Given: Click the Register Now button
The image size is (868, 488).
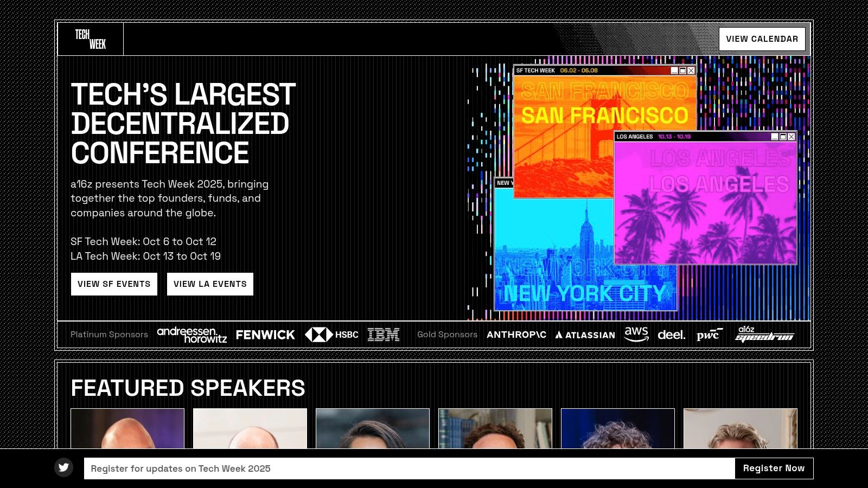Looking at the screenshot, I should (x=774, y=468).
